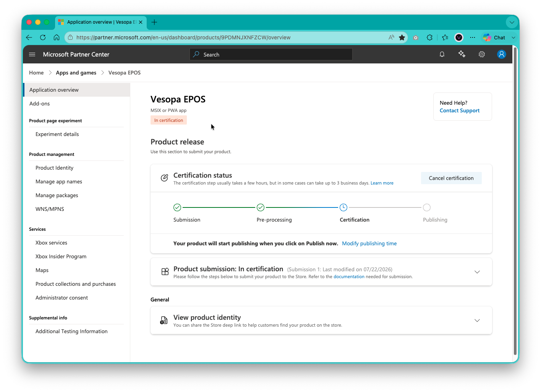
Task: Click the Learn more link
Action: pos(382,183)
